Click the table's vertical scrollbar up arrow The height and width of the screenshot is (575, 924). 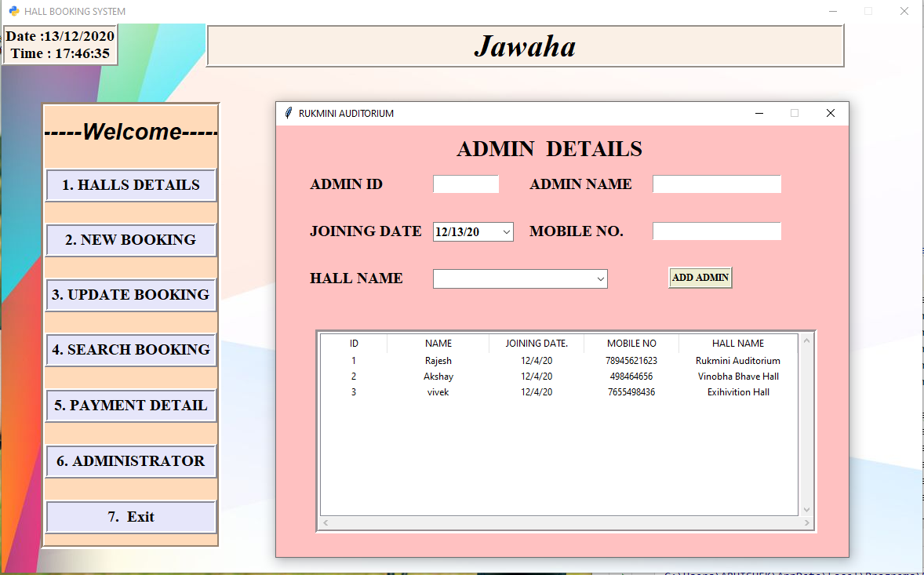point(806,340)
